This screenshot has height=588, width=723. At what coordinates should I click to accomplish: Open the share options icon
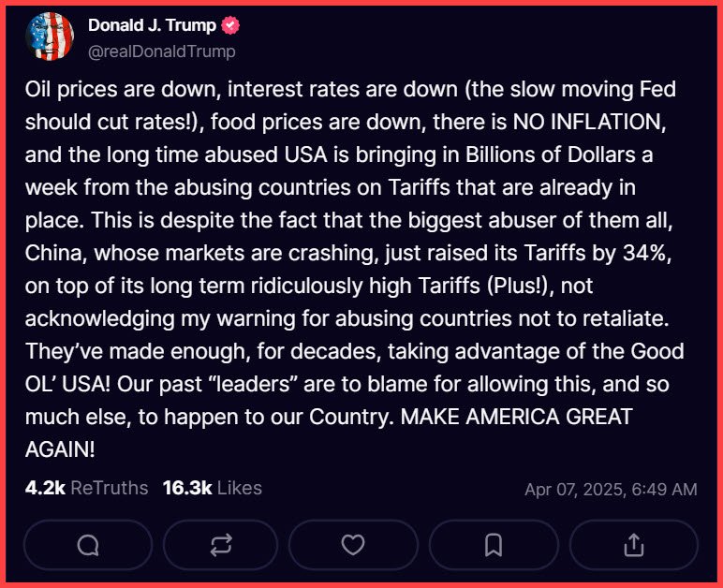tap(633, 545)
